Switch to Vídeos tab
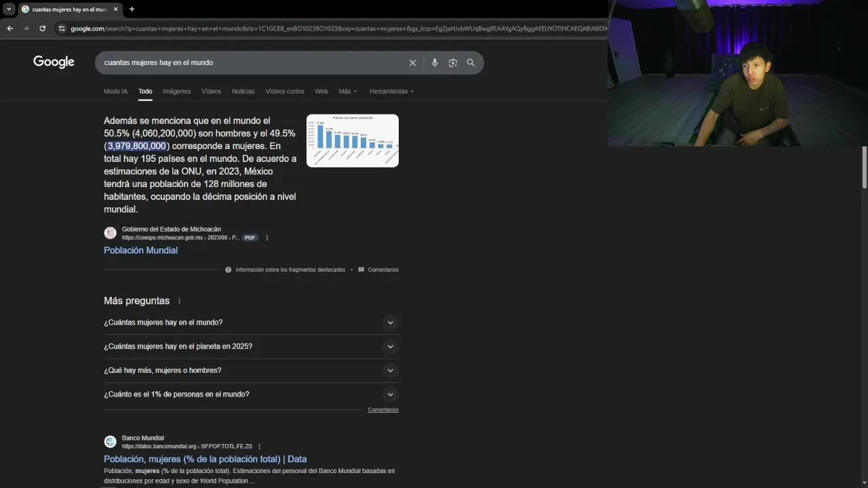Screen dimensions: 868x488 pos(211,91)
